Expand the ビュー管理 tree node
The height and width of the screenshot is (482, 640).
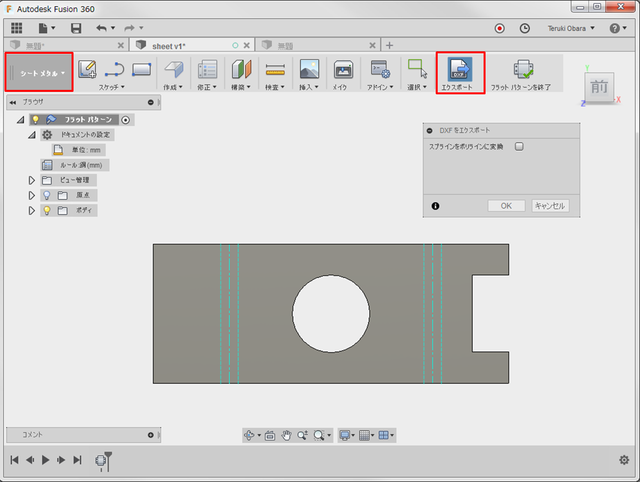[31, 180]
